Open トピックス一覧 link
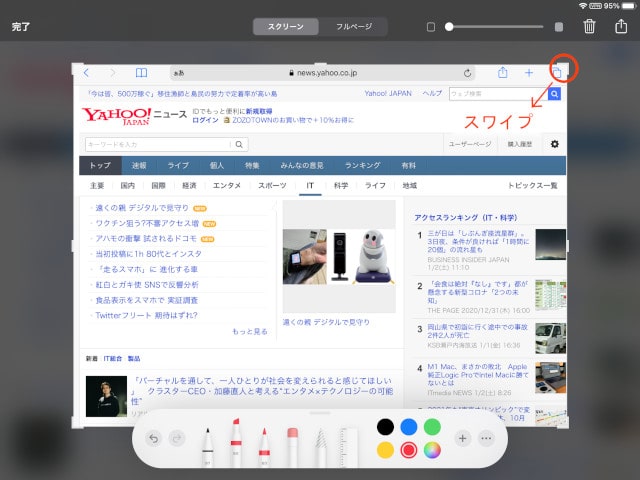 pos(532,185)
